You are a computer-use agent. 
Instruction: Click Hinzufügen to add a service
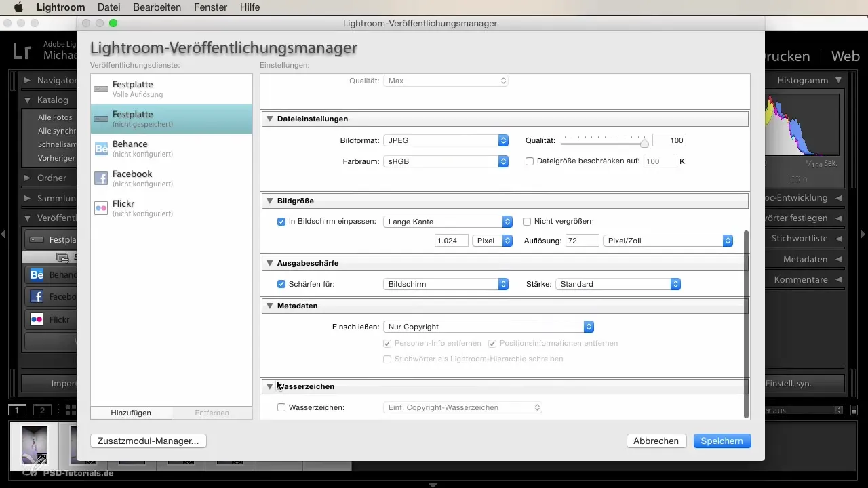pyautogui.click(x=131, y=413)
